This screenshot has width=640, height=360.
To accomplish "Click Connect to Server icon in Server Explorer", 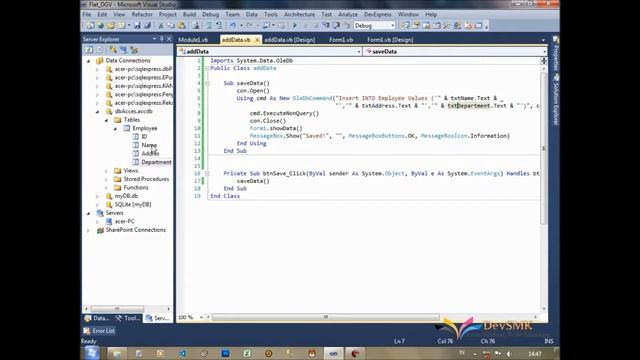I will pos(123,50).
